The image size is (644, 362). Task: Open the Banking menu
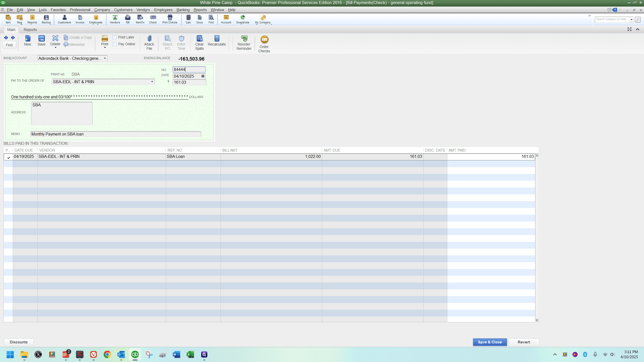183,10
